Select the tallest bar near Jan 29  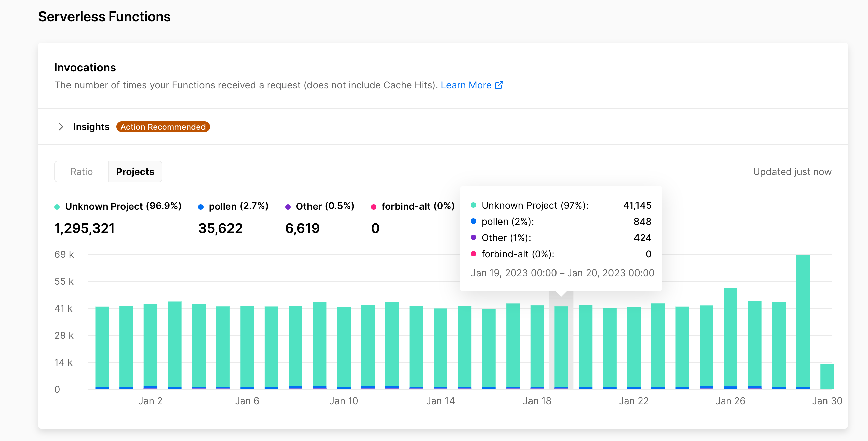[803, 322]
